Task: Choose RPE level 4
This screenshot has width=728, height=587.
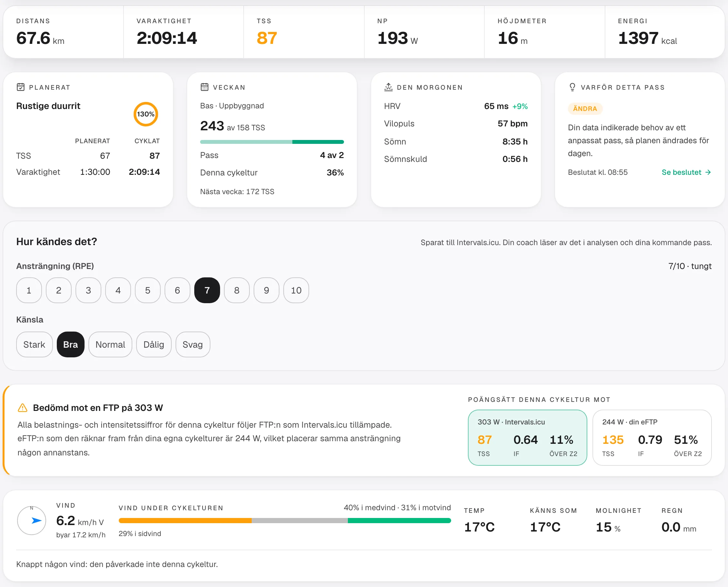Action: tap(118, 291)
